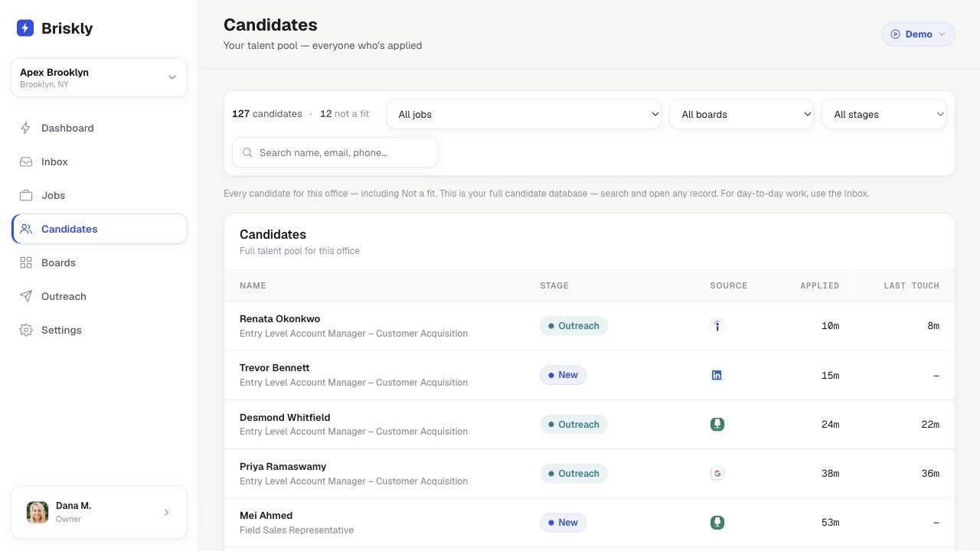Click the '12 not a fit' count
Viewport: 980px width, 551px height.
pyautogui.click(x=345, y=114)
